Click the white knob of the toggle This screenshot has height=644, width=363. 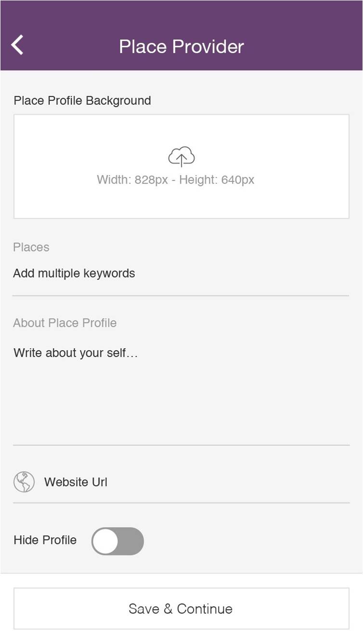[x=105, y=541]
